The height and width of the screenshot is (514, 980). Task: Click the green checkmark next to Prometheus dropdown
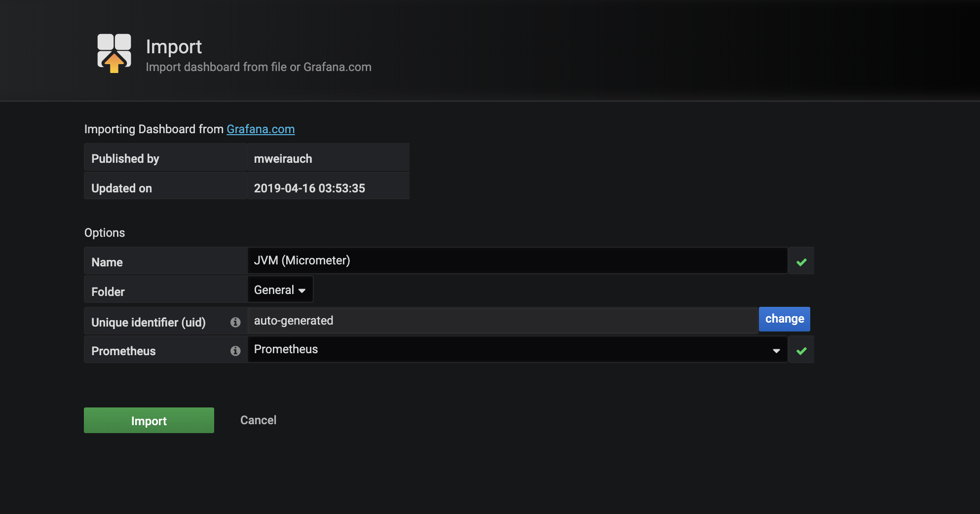tap(801, 351)
